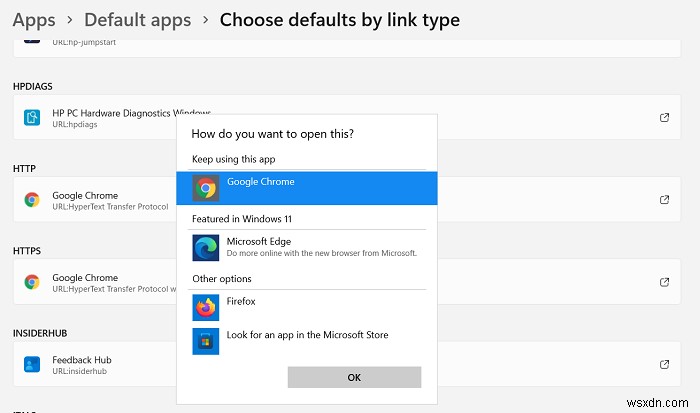Click the Feedback Hub icon
Image resolution: width=700 pixels, height=413 pixels.
pos(32,364)
